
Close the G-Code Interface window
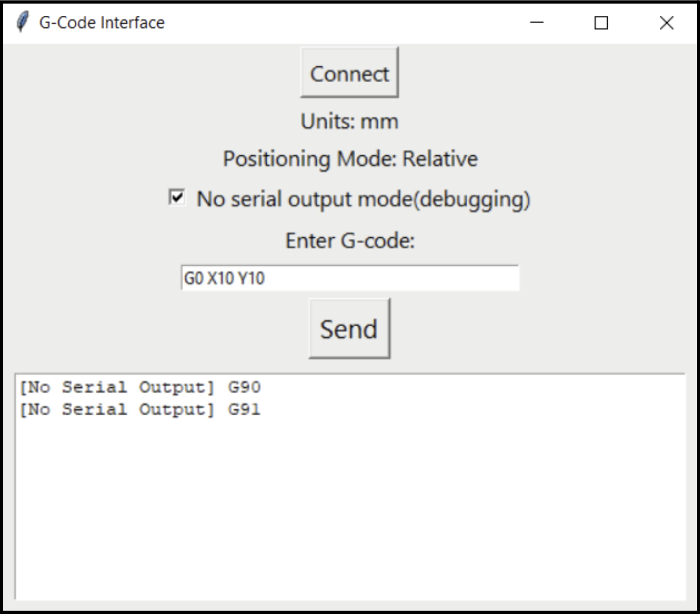[666, 23]
